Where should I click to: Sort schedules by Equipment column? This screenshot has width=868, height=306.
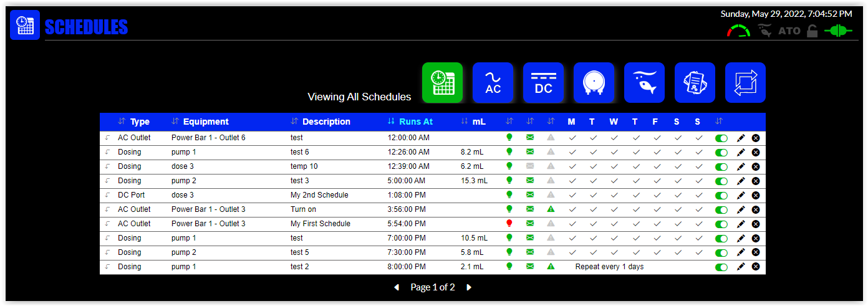click(206, 122)
